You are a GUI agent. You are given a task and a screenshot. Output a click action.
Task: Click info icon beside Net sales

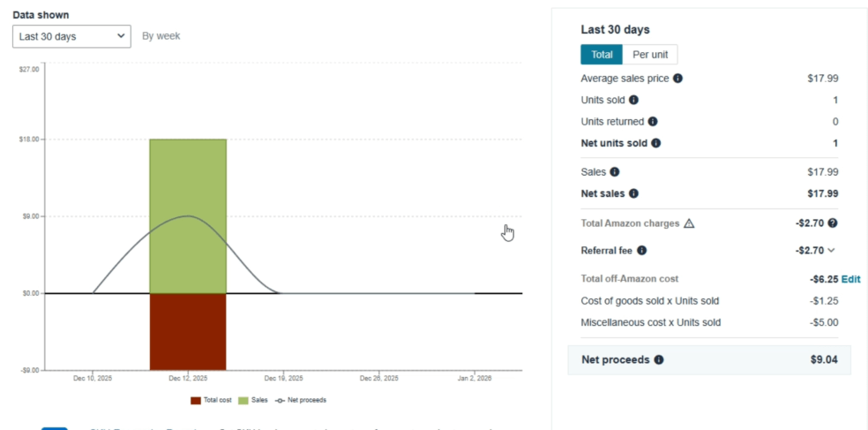coord(633,193)
